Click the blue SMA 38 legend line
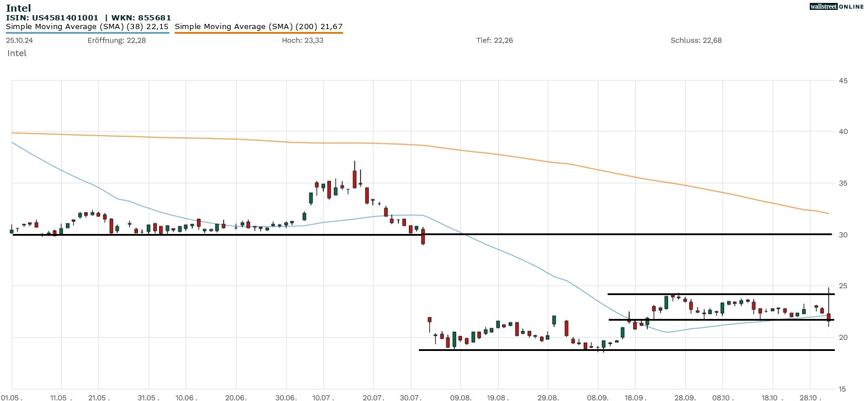Viewport: 868px width, 401px height. [87, 33]
